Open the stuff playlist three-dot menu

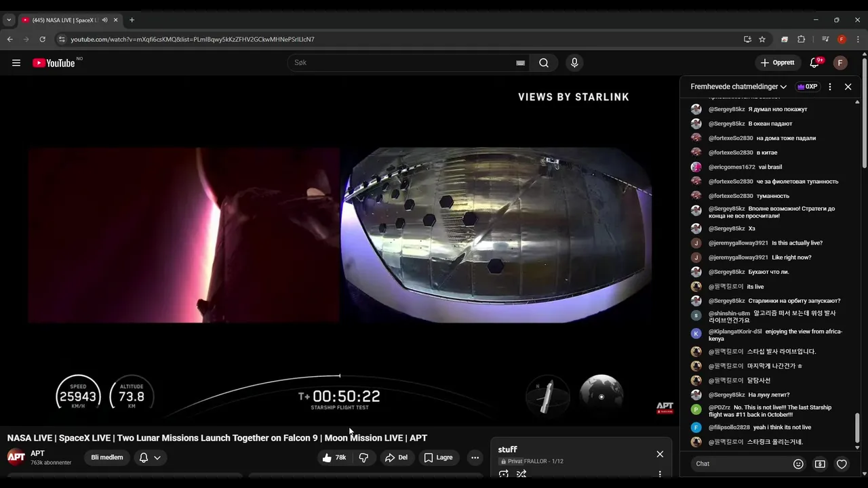click(x=660, y=474)
